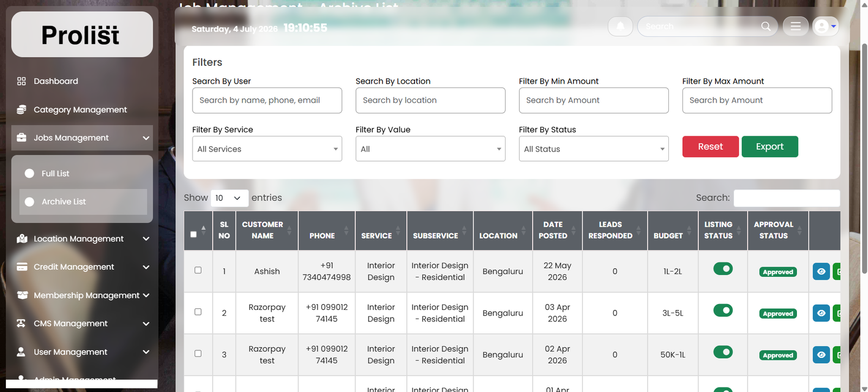Toggle the listing status switch for Ashish
Image resolution: width=868 pixels, height=392 pixels.
coord(723,269)
